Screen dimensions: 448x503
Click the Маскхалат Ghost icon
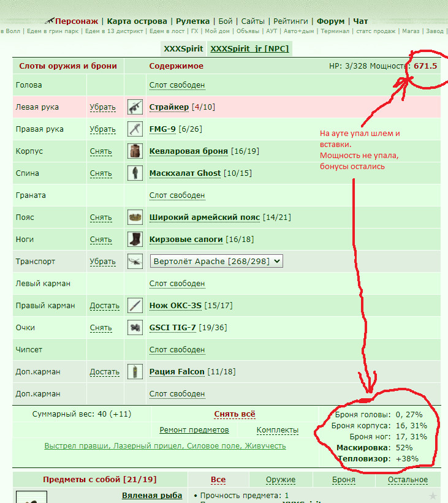click(x=135, y=173)
